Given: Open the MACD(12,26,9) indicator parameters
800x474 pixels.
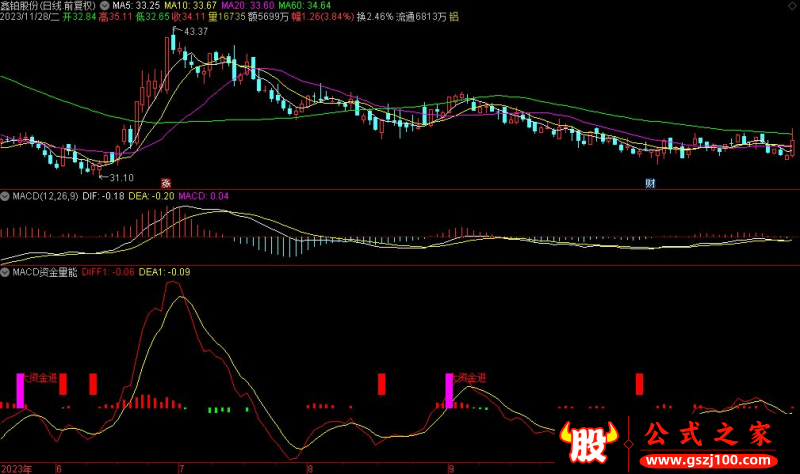Looking at the screenshot, I should [46, 196].
